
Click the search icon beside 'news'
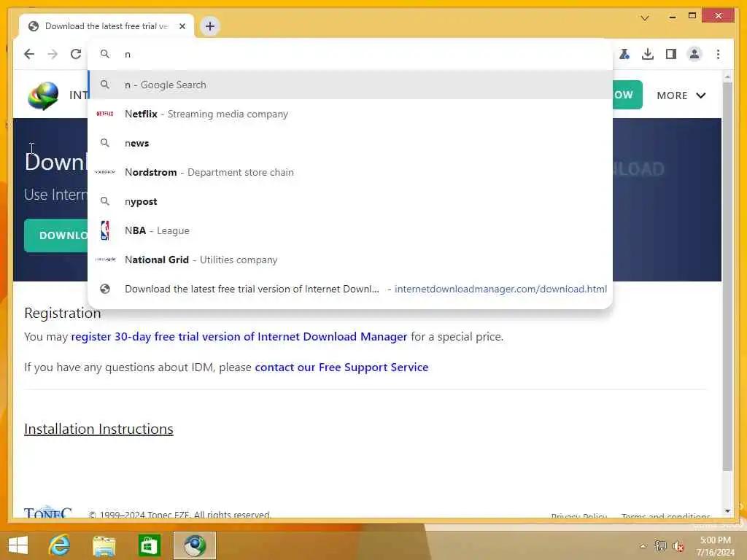(105, 143)
